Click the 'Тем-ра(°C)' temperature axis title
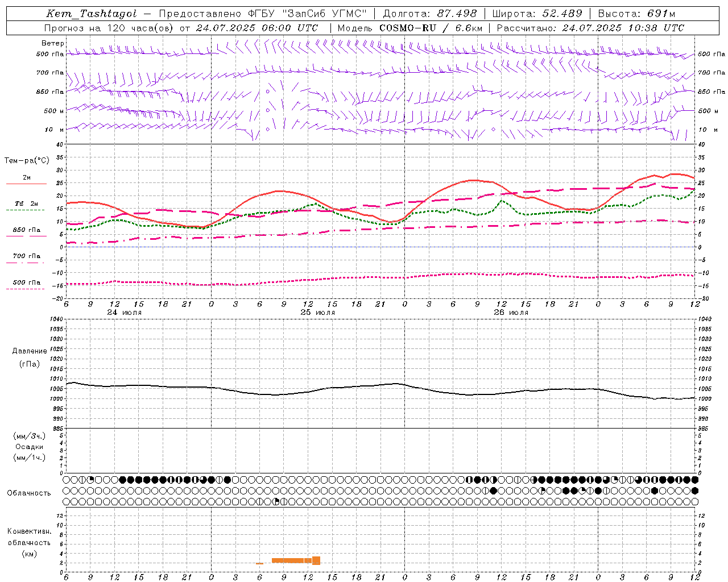728x582 pixels. [27, 161]
